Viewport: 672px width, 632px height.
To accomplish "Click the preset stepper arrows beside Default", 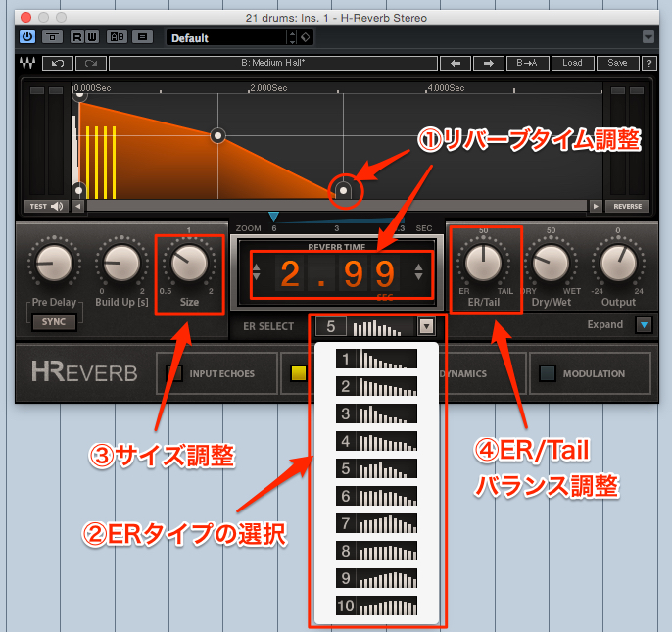I will (292, 38).
